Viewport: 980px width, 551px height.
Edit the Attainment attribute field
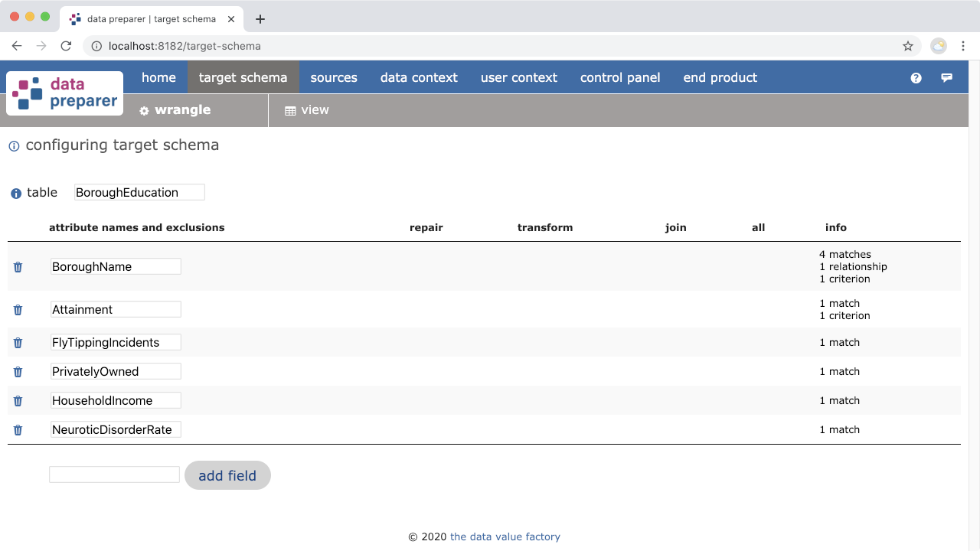click(x=116, y=309)
